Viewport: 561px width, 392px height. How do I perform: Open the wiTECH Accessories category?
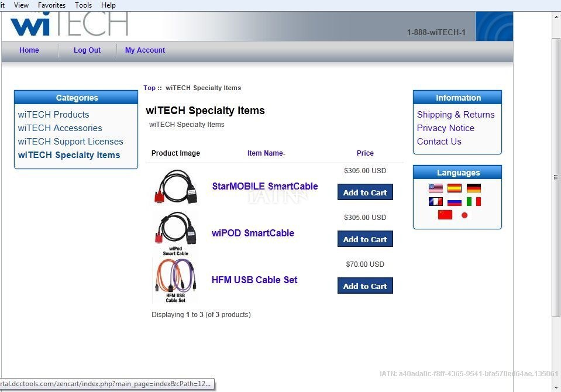point(60,128)
